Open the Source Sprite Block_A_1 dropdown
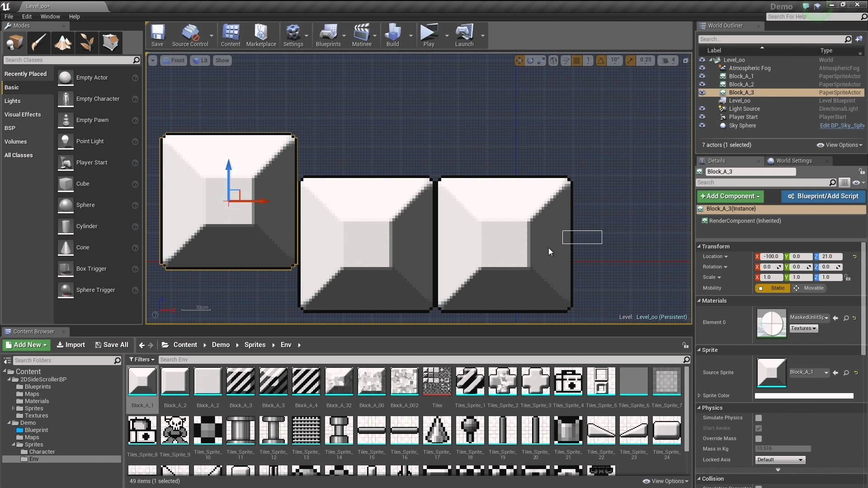Screen dimensions: 868x488 pyautogui.click(x=809, y=372)
